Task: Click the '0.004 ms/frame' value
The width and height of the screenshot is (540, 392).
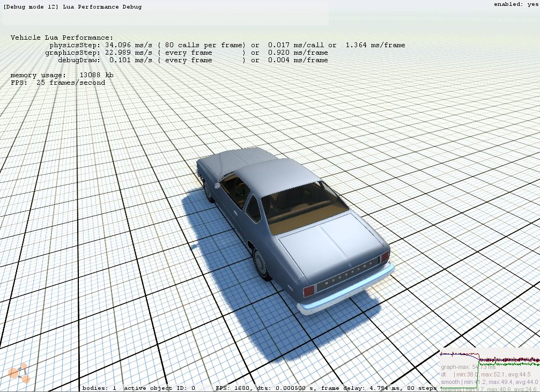Action: point(298,60)
